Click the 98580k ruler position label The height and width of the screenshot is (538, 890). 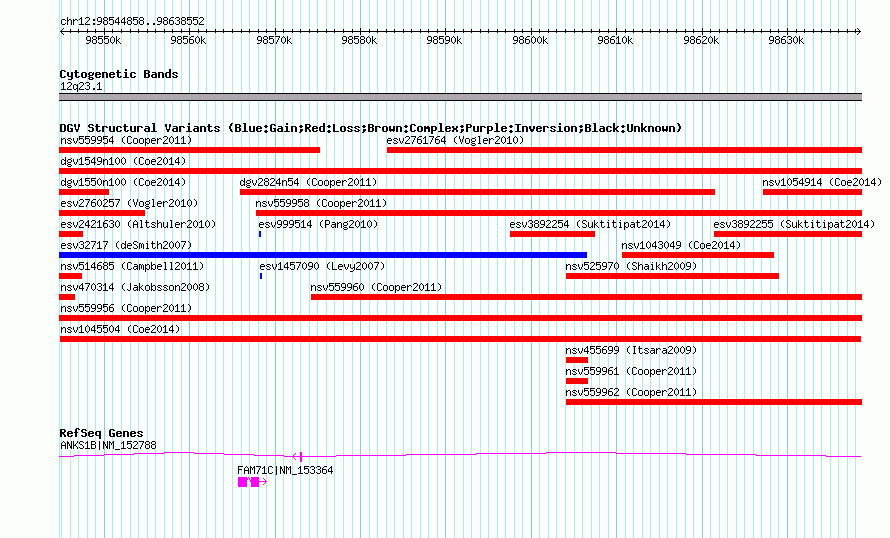pos(359,41)
